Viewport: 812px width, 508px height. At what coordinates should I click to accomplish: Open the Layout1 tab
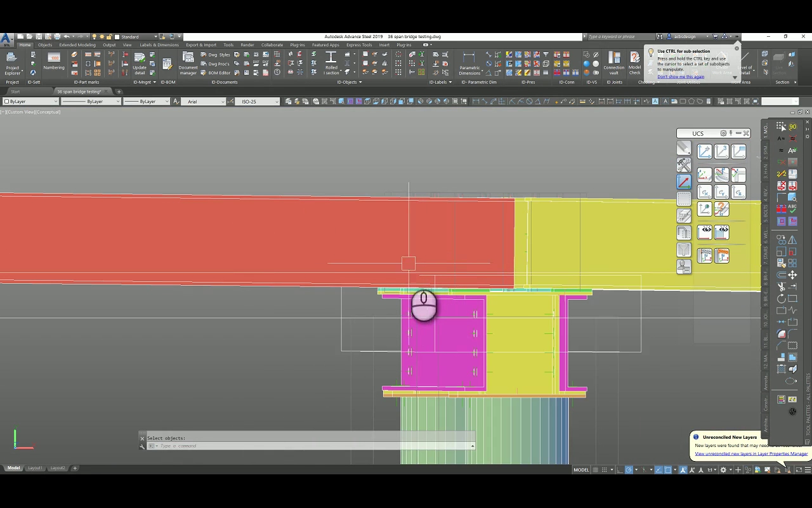tap(35, 468)
